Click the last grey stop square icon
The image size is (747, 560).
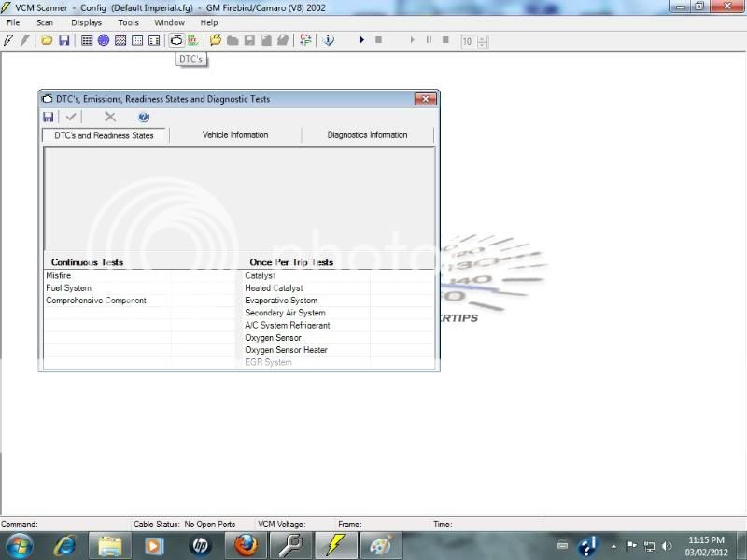click(445, 40)
